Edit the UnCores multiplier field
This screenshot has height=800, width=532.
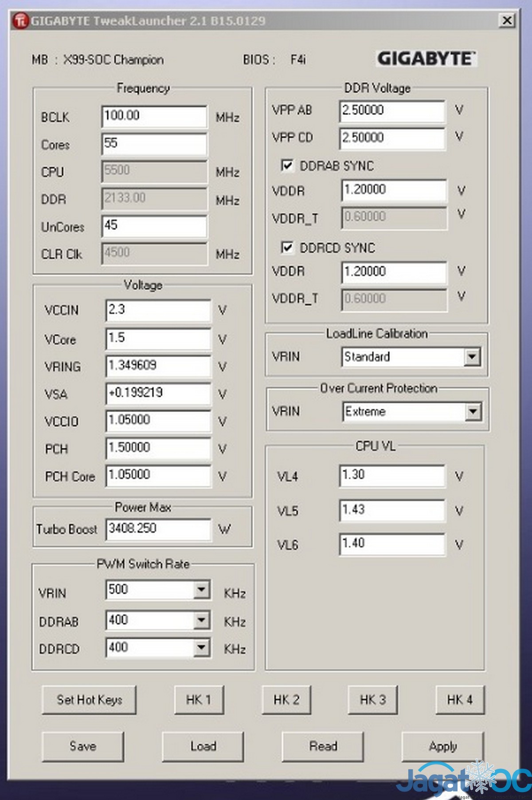point(154,226)
